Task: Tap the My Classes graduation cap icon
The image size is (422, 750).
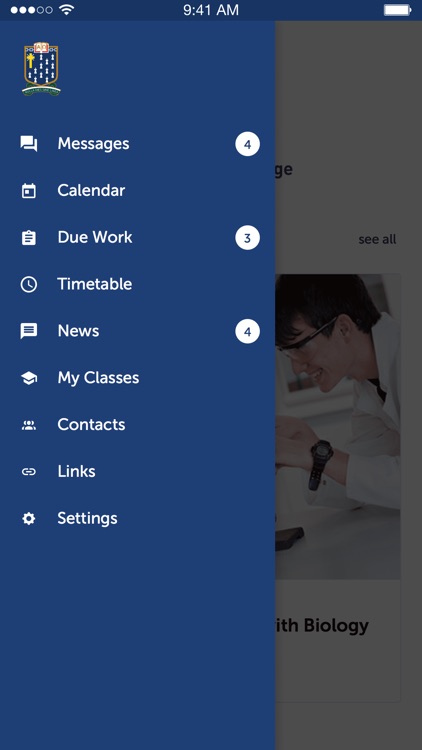Action: 29,378
